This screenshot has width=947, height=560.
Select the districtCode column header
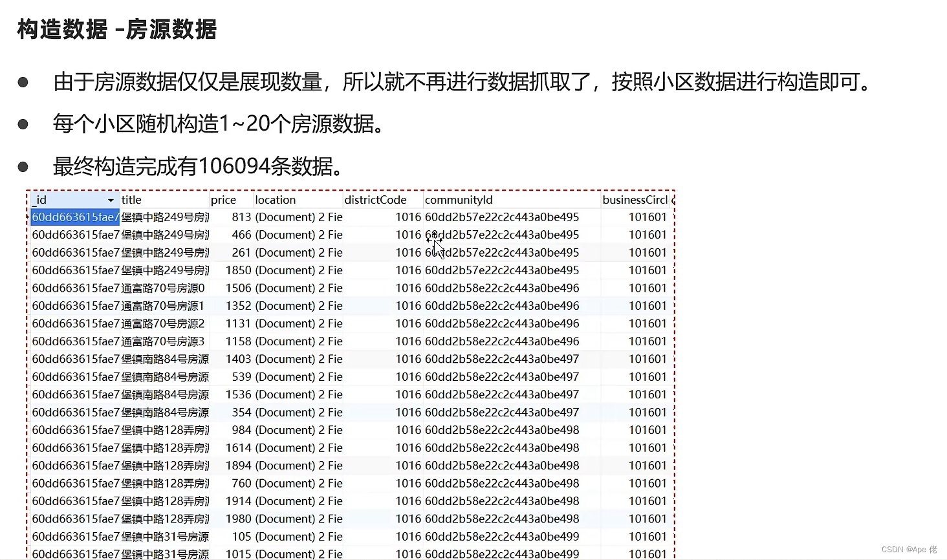coord(383,200)
